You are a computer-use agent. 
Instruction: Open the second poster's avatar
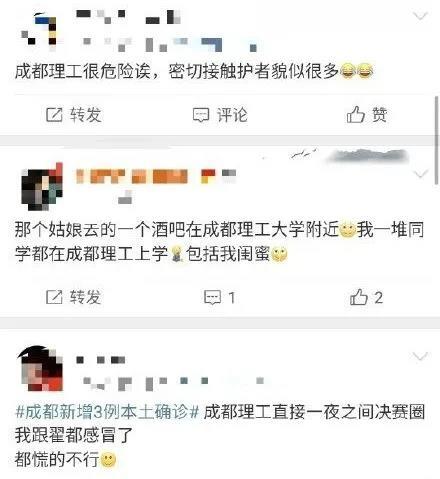tap(42, 187)
